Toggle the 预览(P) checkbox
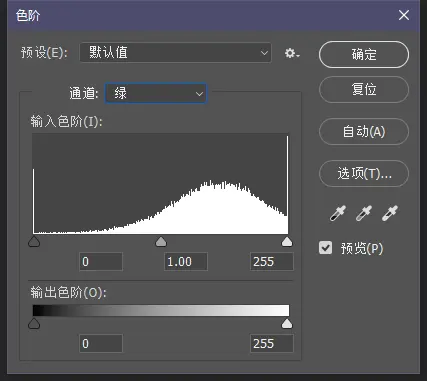The image size is (427, 381). (x=325, y=248)
